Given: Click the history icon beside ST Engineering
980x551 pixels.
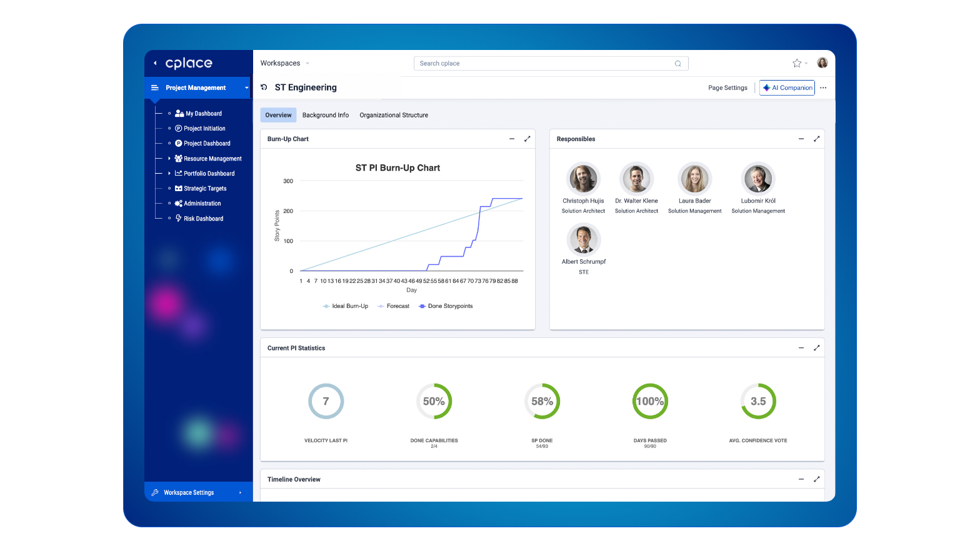Looking at the screenshot, I should (x=264, y=87).
